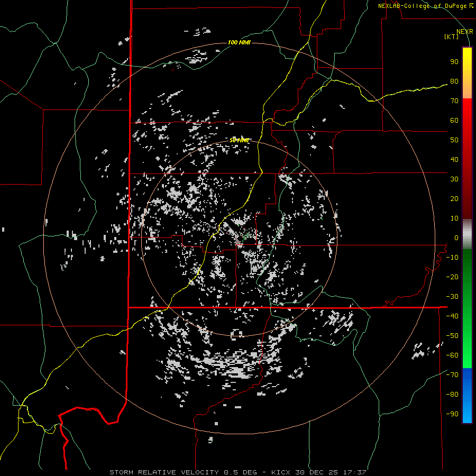Click the -50 scale value
The image size is (476, 476).
(x=452, y=336)
